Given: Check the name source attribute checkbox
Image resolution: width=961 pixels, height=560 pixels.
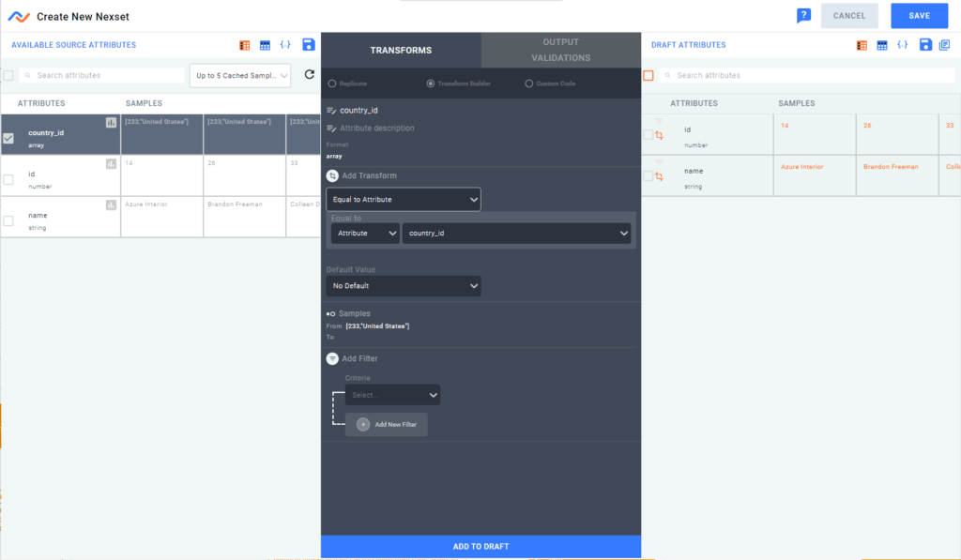Looking at the screenshot, I should [x=8, y=220].
